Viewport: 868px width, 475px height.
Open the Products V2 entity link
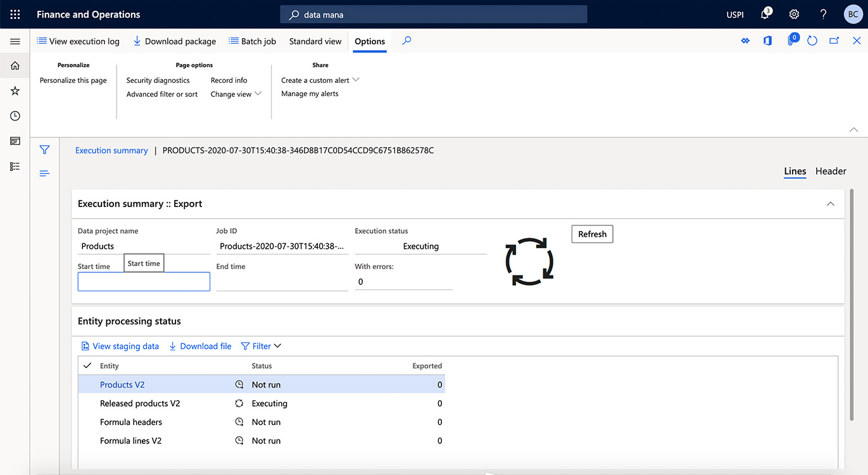tap(122, 384)
